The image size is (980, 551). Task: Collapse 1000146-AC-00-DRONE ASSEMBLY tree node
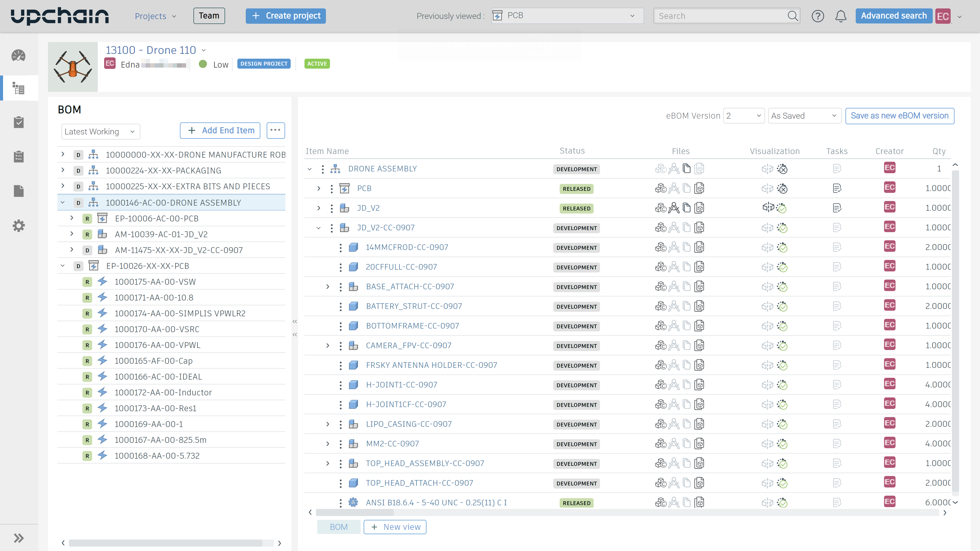[63, 202]
